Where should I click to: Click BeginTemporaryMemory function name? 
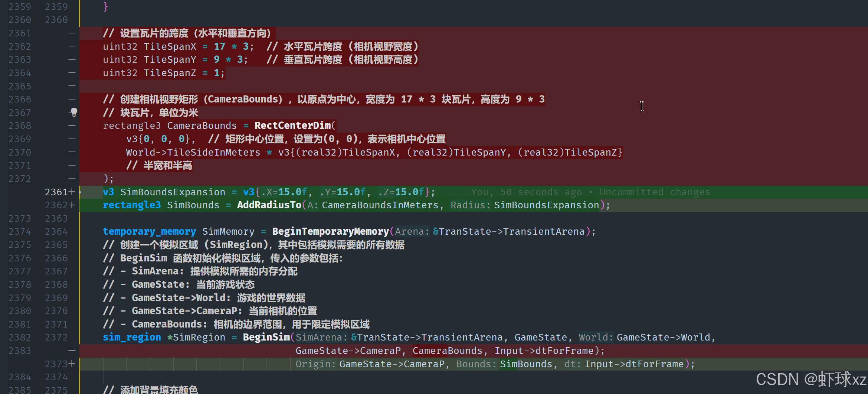point(330,231)
